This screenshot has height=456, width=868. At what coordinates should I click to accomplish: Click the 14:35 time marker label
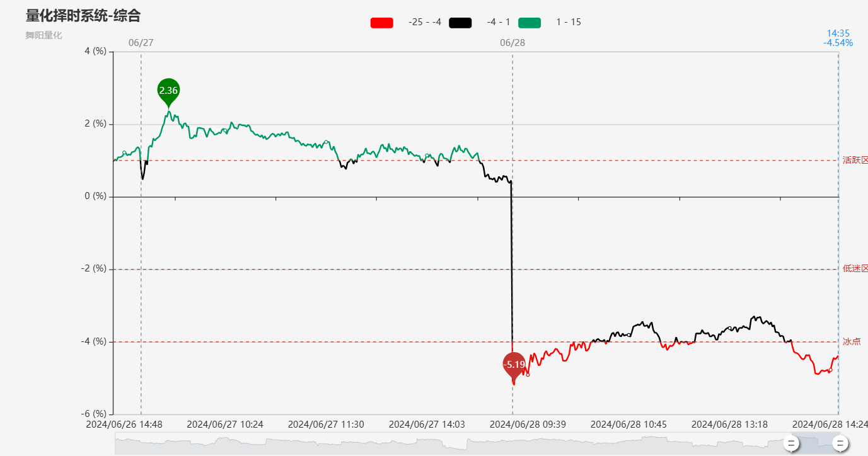(x=838, y=33)
